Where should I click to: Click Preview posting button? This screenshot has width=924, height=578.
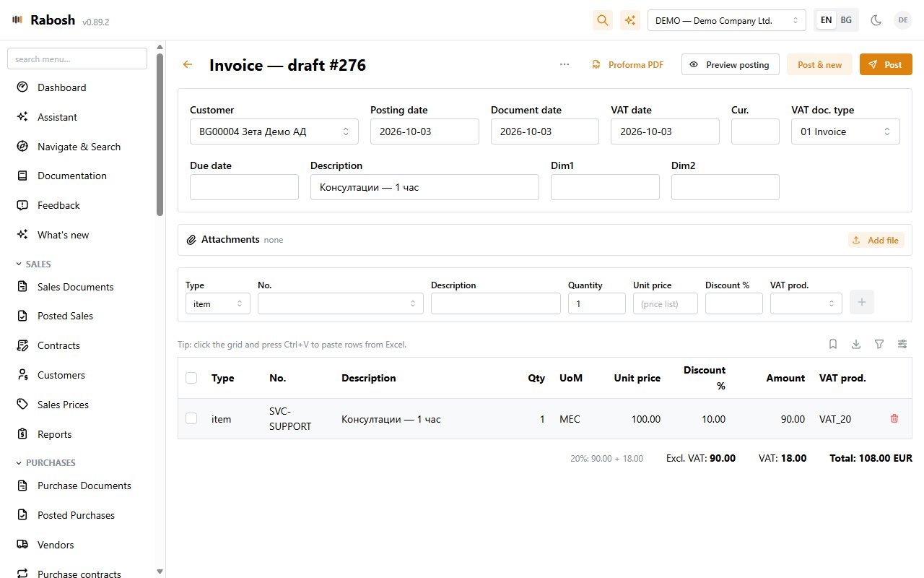[x=731, y=64]
